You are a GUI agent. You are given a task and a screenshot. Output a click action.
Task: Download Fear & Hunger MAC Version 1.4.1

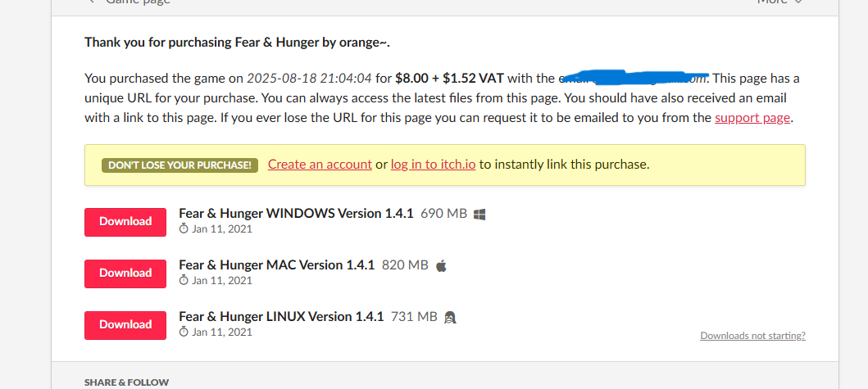[125, 274]
